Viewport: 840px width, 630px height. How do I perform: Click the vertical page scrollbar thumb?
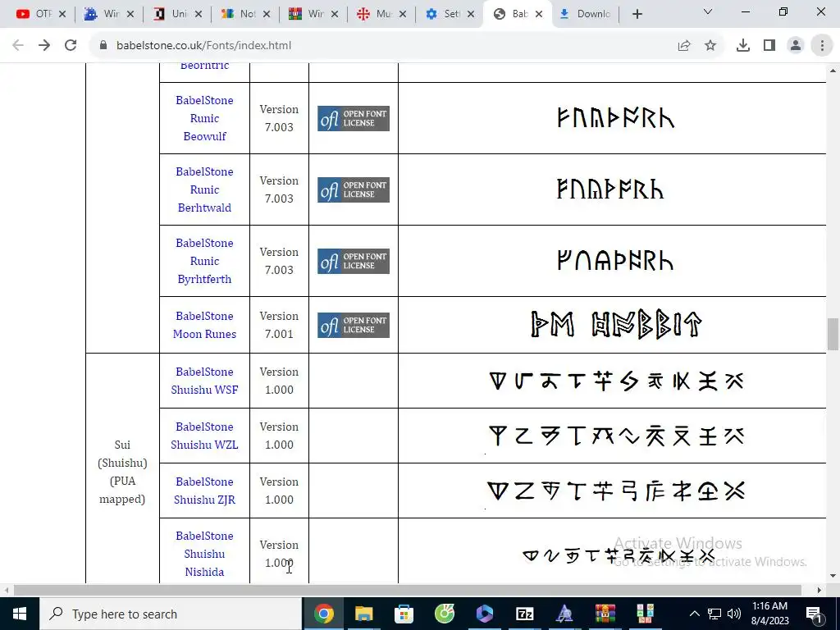tap(833, 334)
